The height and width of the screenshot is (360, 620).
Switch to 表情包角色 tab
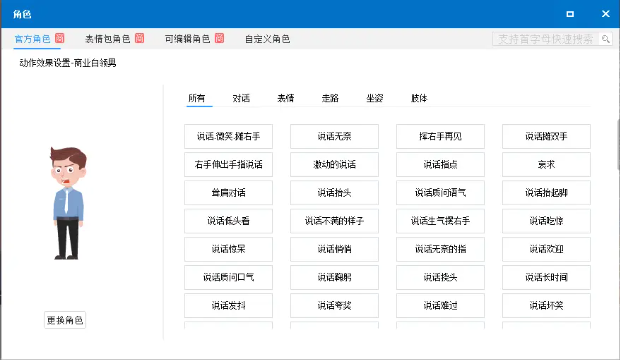108,39
